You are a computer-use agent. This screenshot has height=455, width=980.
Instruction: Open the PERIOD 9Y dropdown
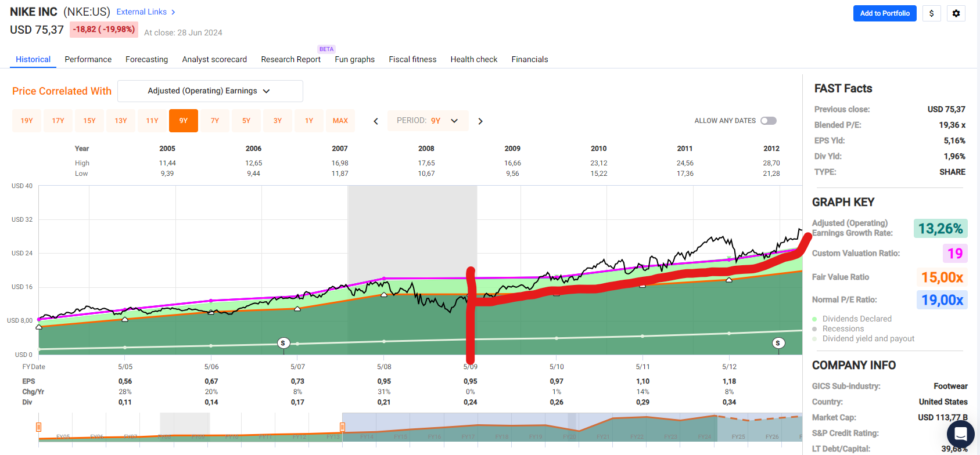428,121
